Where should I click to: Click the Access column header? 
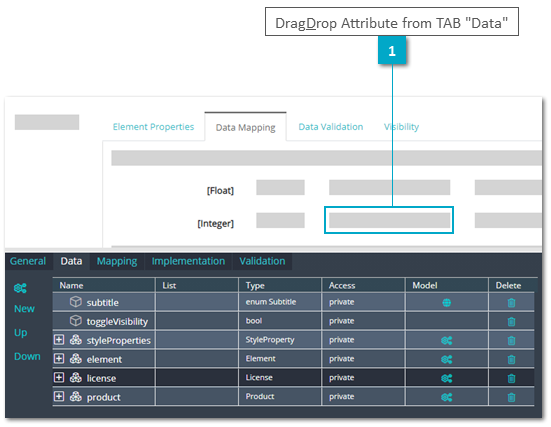pyautogui.click(x=363, y=285)
